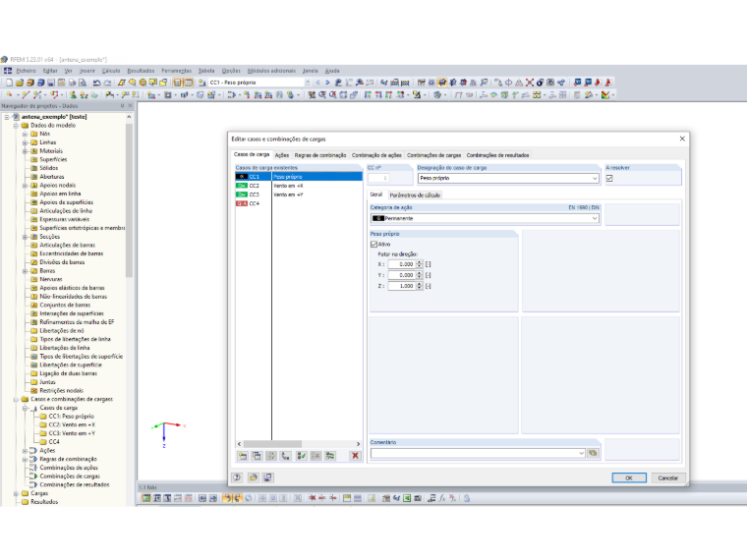The image size is (747, 560).
Task: Click the Redo arrow icon in the toolbar
Action: pyautogui.click(x=107, y=83)
